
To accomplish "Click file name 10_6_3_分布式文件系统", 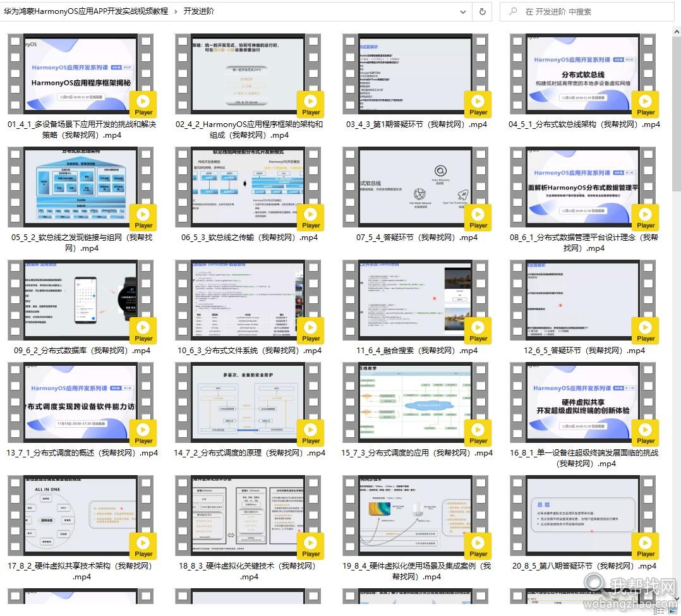I will (250, 351).
